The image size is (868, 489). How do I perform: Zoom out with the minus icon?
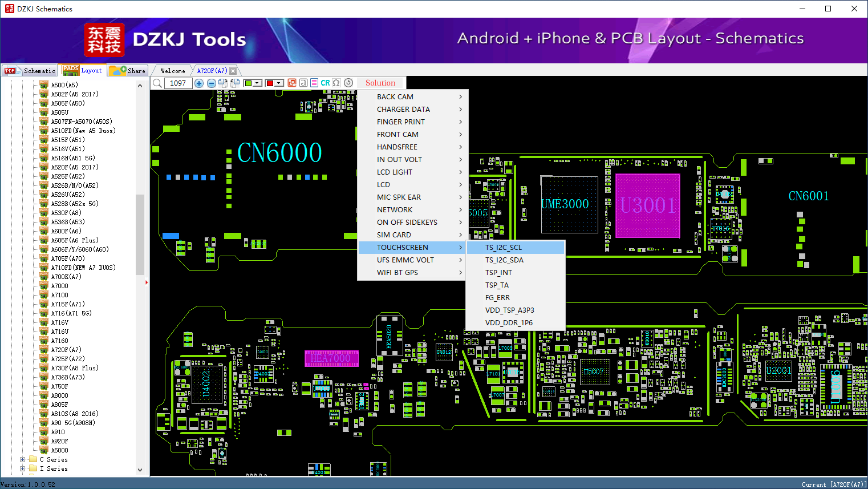[211, 83]
